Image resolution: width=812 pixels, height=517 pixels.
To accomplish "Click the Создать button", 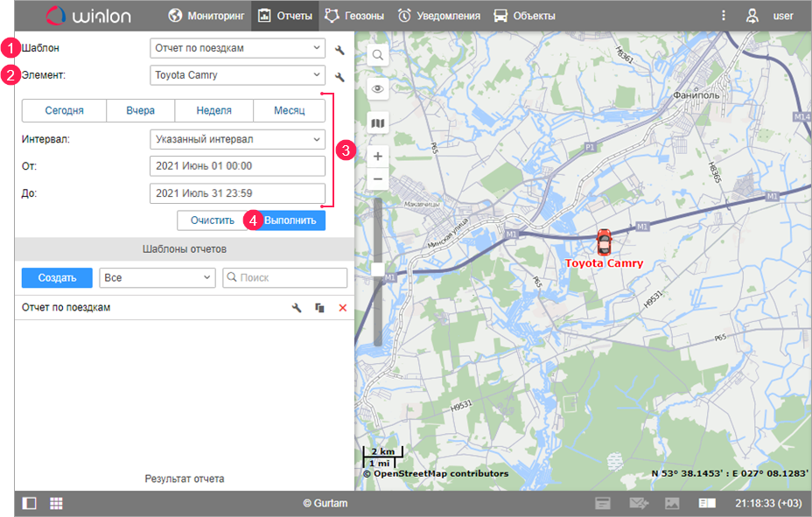I will (x=57, y=278).
